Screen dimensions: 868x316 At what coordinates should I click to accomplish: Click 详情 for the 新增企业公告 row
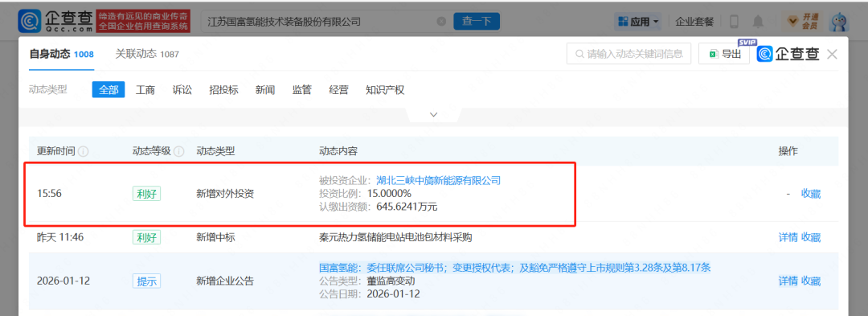tap(788, 281)
